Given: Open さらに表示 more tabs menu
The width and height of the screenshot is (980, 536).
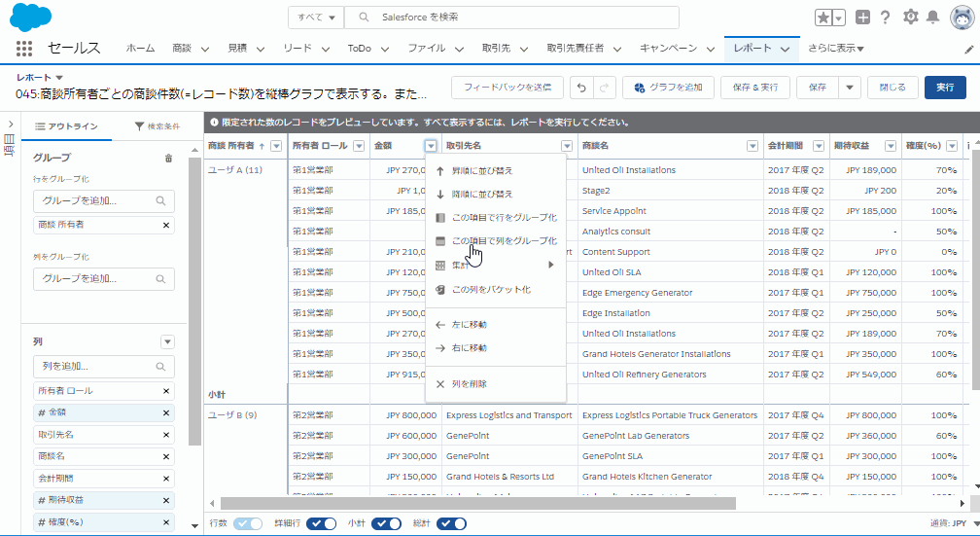Looking at the screenshot, I should click(x=836, y=49).
